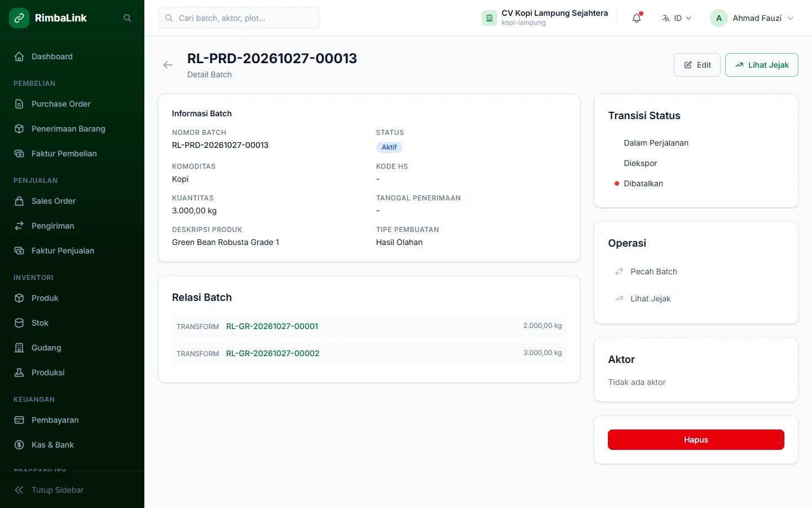Focus the Cari batch, aktor, plot search field

(x=239, y=18)
